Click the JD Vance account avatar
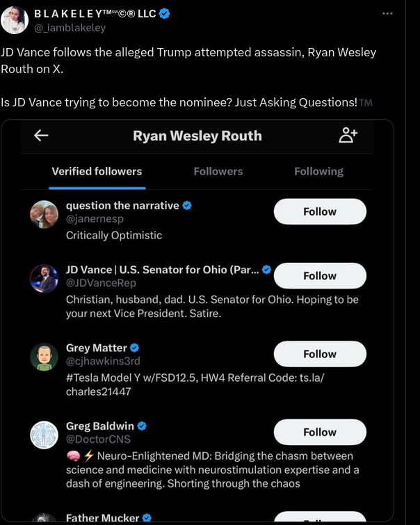 pos(44,278)
